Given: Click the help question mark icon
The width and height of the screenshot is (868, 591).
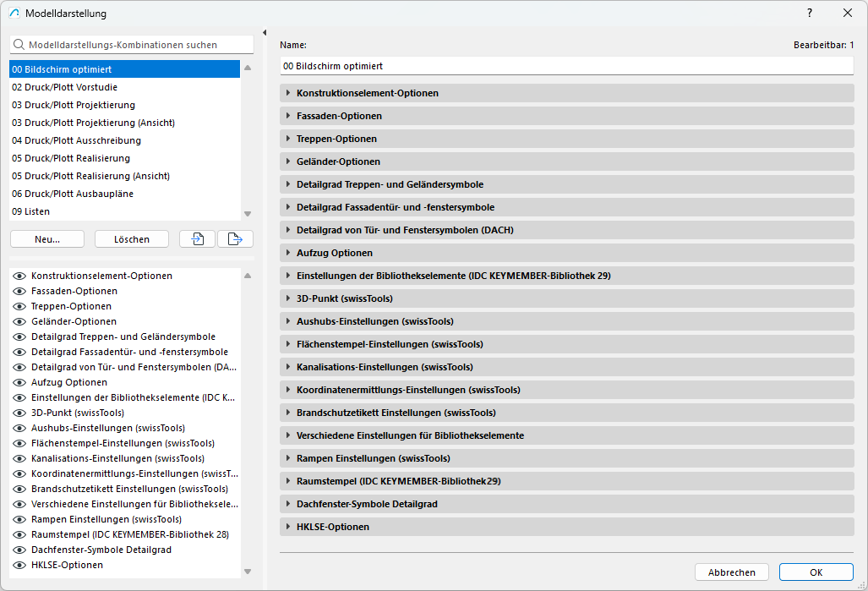Looking at the screenshot, I should point(809,14).
